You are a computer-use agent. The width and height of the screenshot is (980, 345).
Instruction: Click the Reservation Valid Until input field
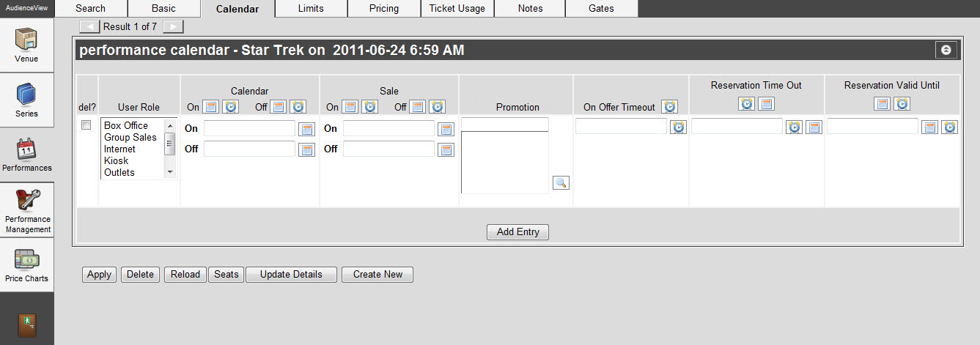pos(873,126)
